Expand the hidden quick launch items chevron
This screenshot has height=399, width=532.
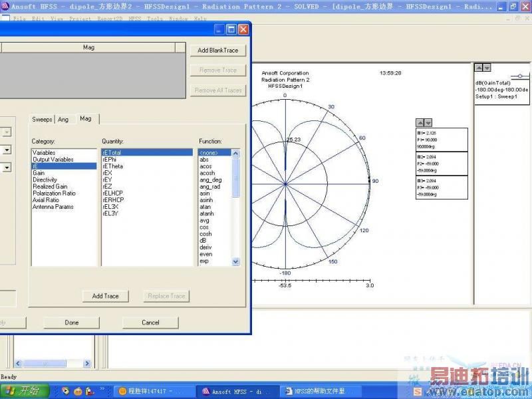[x=102, y=389]
